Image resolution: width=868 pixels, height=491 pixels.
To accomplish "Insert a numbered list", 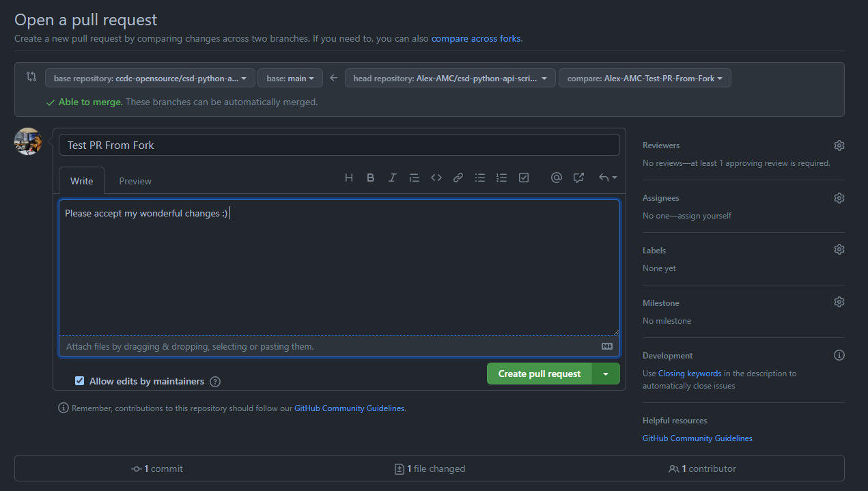I will click(x=502, y=178).
